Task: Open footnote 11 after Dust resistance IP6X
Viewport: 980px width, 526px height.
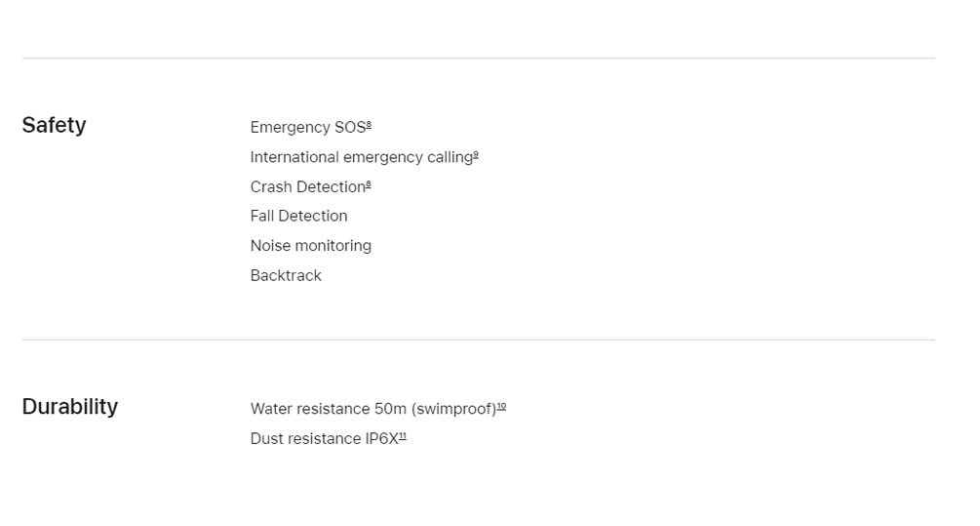Action: [x=402, y=435]
